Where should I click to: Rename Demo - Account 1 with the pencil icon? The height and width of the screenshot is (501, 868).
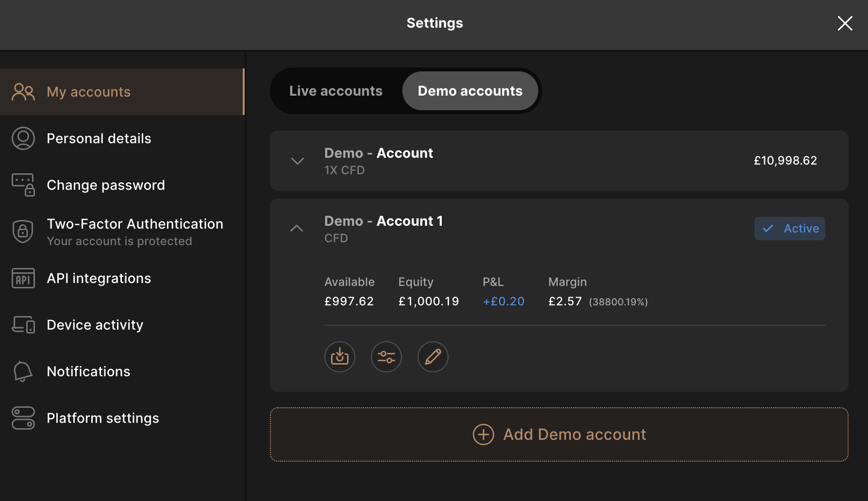coord(433,356)
